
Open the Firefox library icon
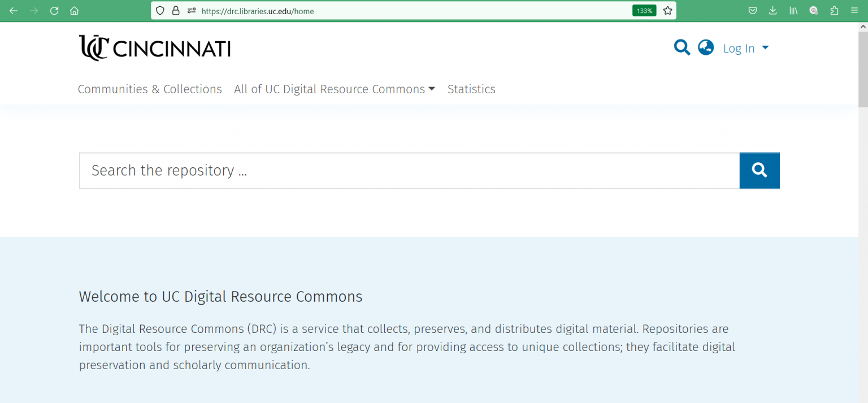[x=793, y=10]
